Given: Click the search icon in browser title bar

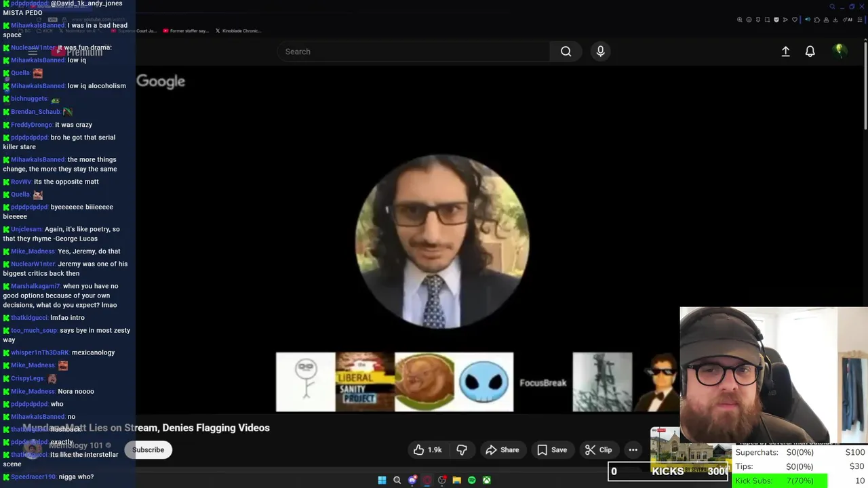Looking at the screenshot, I should click(x=832, y=7).
